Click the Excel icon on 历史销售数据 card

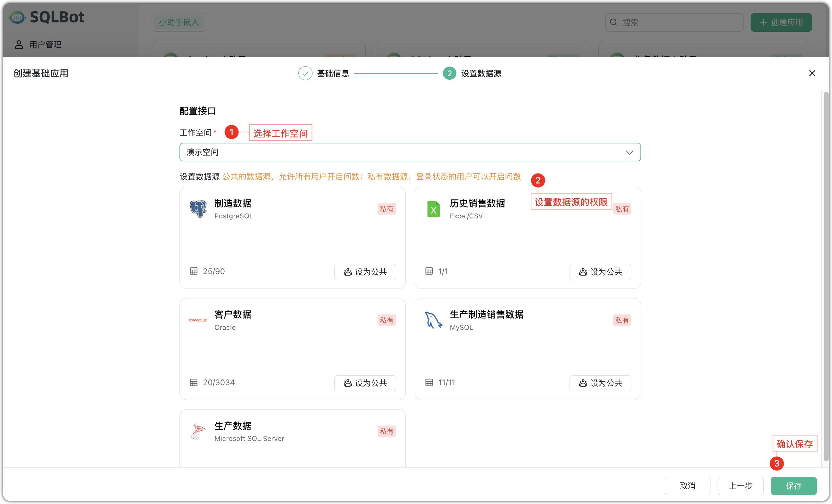(x=433, y=208)
